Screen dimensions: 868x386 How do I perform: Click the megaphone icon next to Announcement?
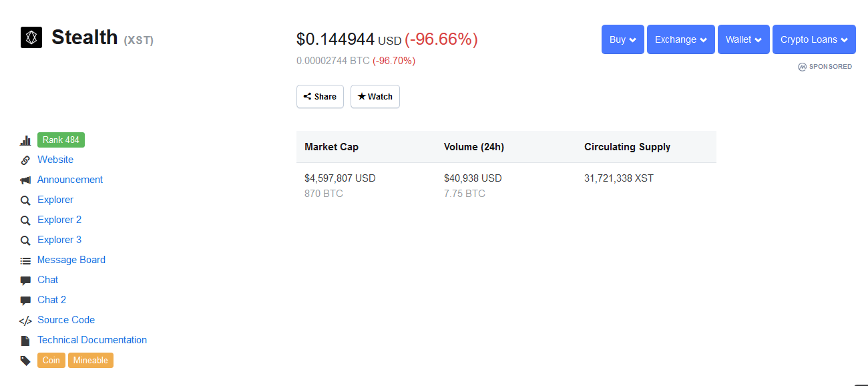pyautogui.click(x=25, y=179)
